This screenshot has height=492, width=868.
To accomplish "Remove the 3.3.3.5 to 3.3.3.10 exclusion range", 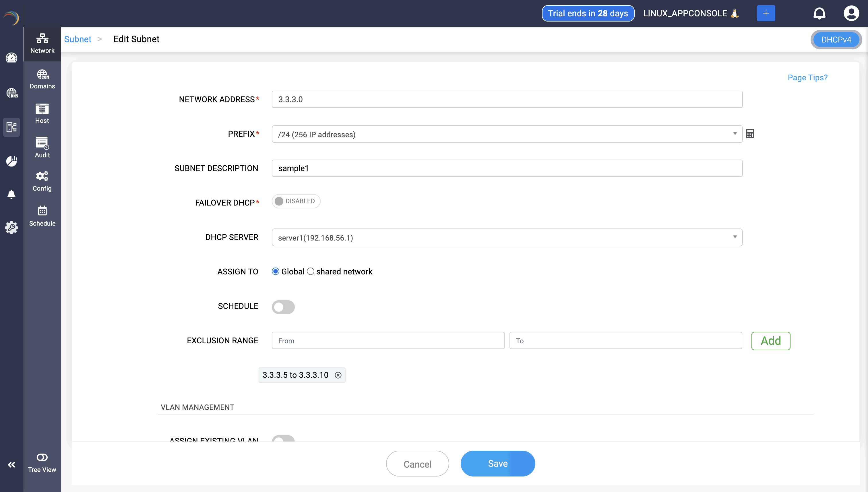I will [x=338, y=375].
